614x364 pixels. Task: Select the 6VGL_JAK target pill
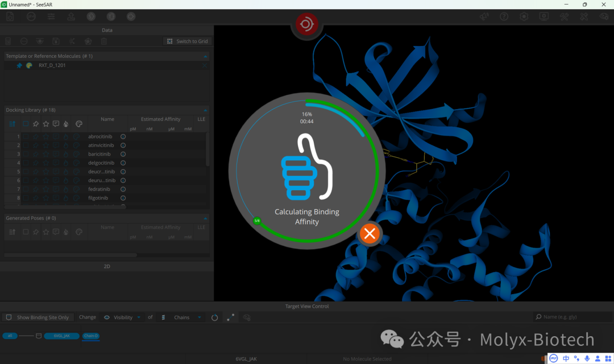click(x=62, y=336)
